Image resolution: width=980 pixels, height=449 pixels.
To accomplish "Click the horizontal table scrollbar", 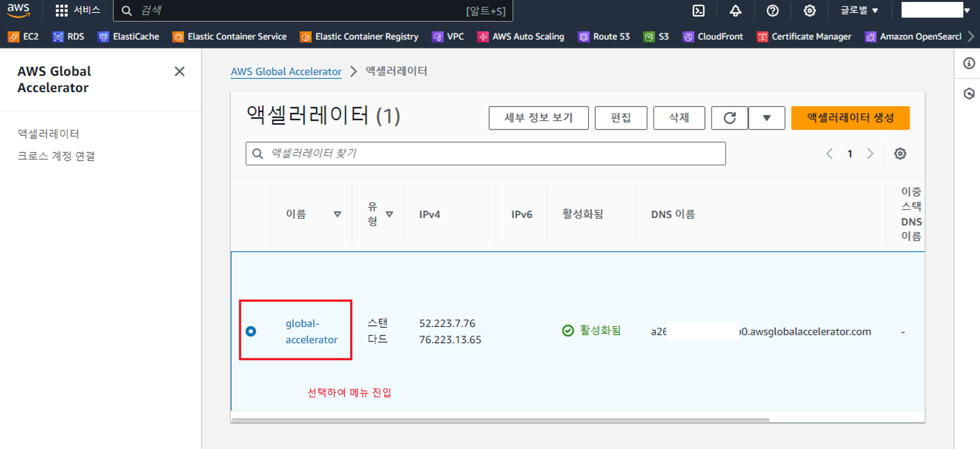I will [500, 420].
